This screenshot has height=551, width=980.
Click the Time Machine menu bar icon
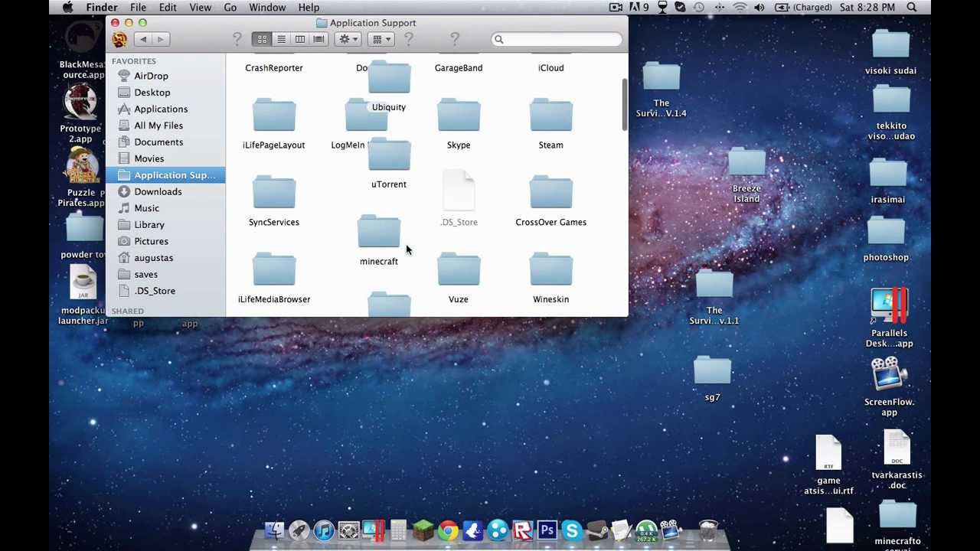(698, 8)
